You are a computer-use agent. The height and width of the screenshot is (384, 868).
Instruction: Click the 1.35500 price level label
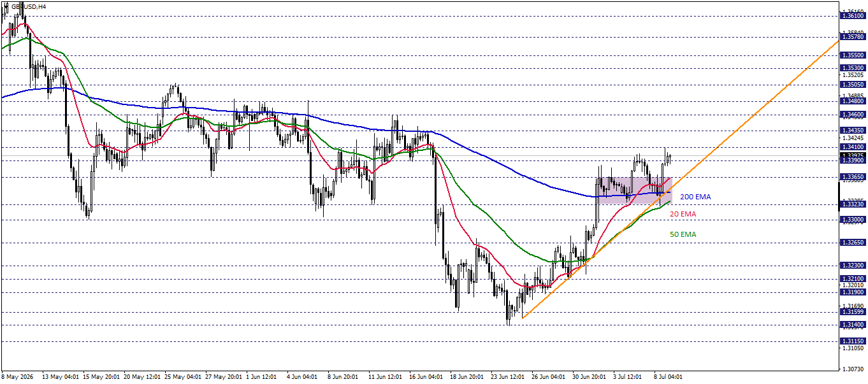[853, 55]
